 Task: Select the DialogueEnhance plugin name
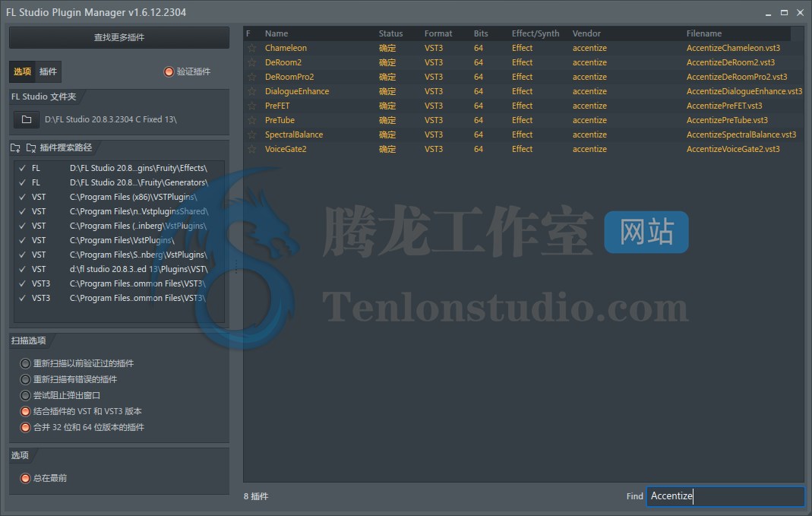pos(297,92)
